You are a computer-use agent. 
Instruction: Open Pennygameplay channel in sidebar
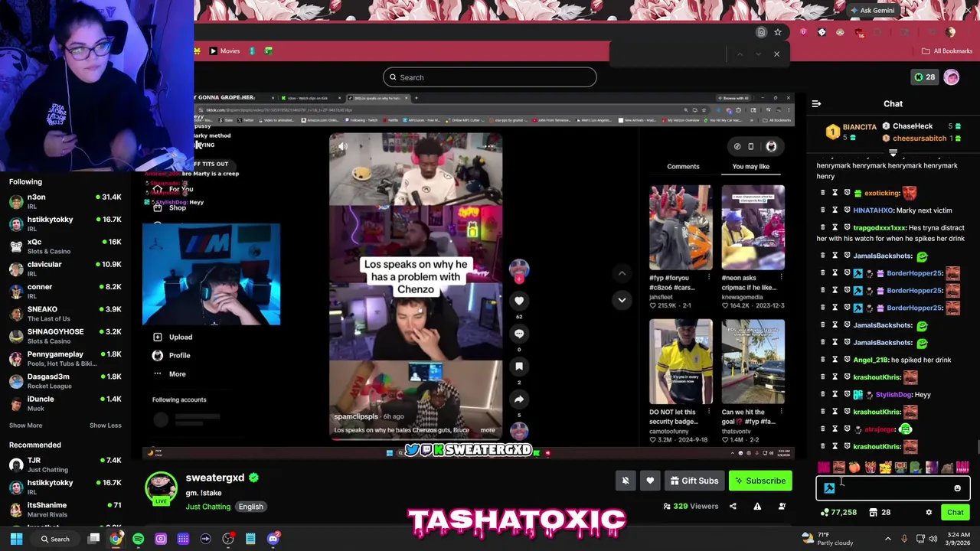pyautogui.click(x=65, y=358)
